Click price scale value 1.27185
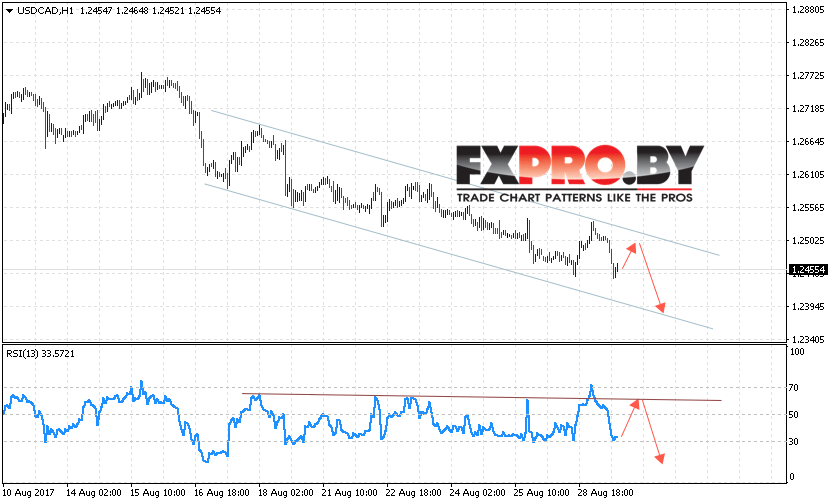Screen dimensions: 829x504 (x=808, y=108)
